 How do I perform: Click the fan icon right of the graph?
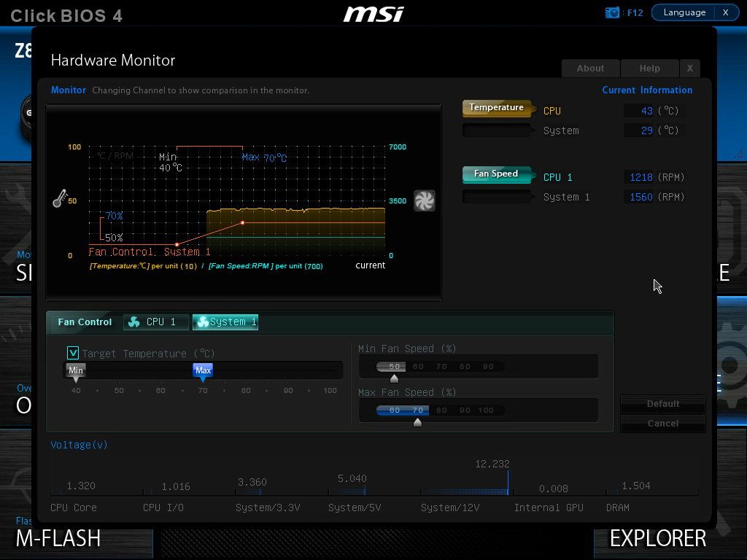coord(424,201)
